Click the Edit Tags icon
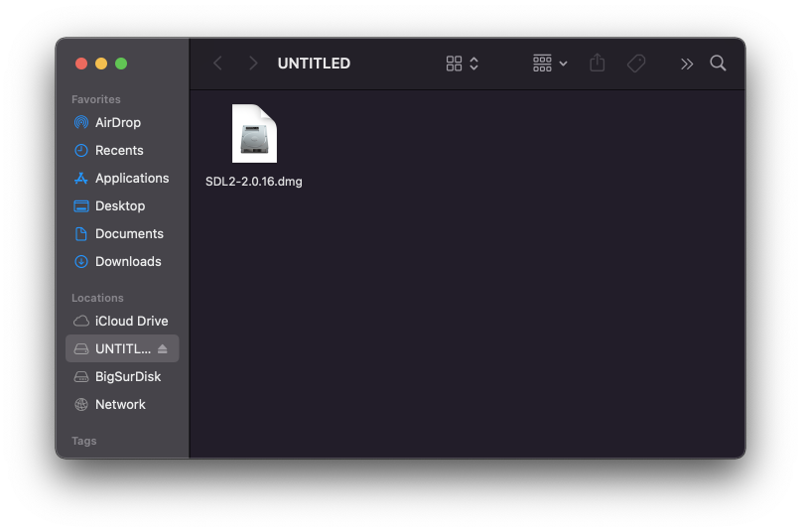Screen dimensions: 801x532 pyautogui.click(x=636, y=64)
